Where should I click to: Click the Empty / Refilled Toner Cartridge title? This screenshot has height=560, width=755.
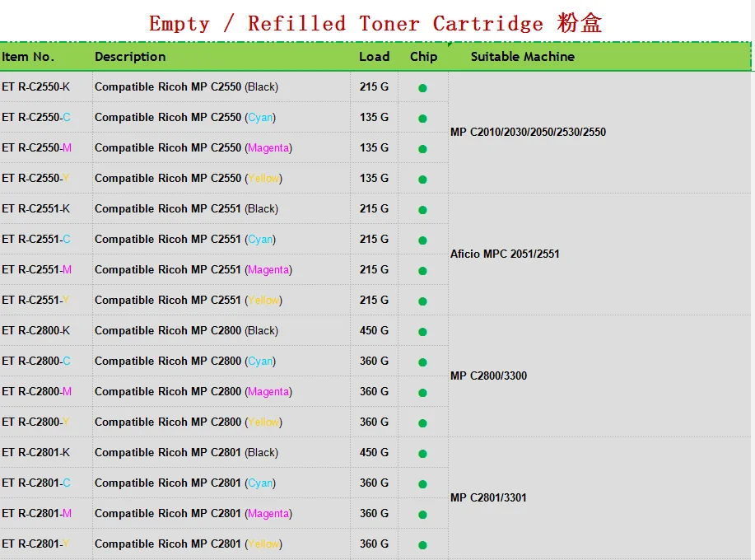(375, 23)
